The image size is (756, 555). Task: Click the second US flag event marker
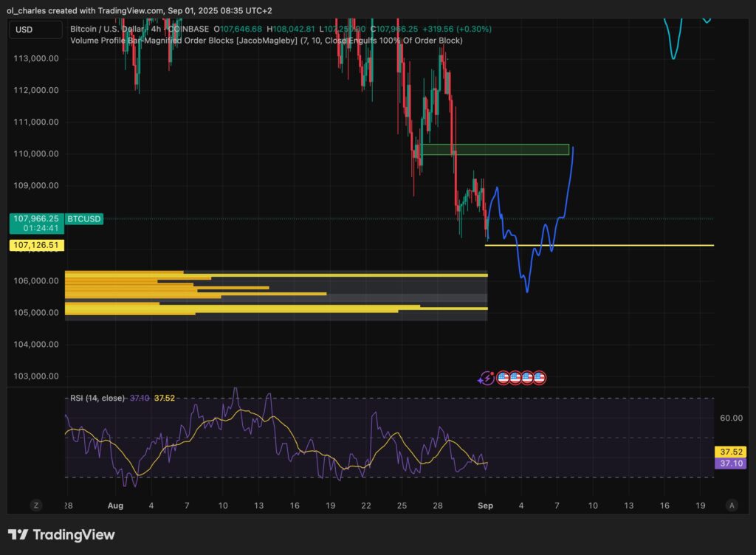(x=515, y=377)
